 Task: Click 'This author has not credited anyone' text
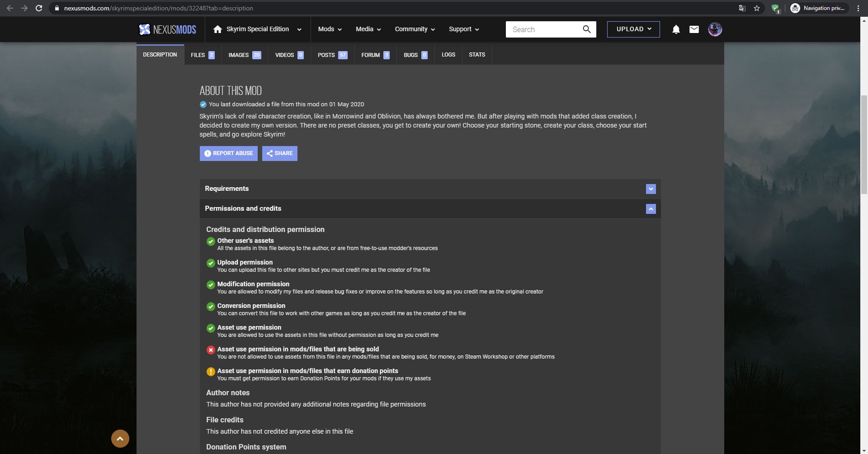[279, 431]
